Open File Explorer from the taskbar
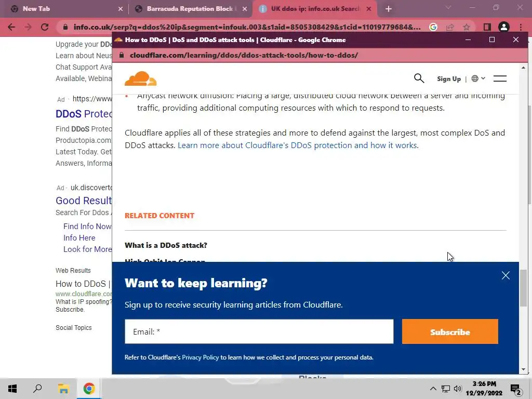The image size is (532, 399). 63,389
